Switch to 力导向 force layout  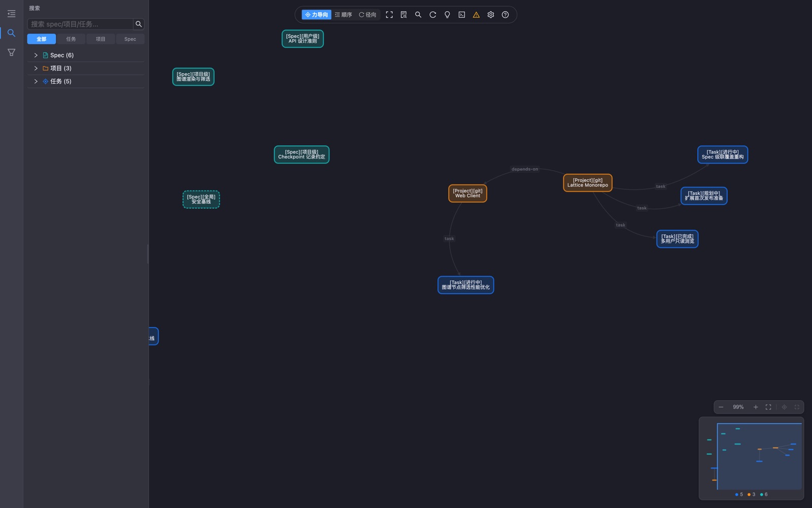click(316, 15)
